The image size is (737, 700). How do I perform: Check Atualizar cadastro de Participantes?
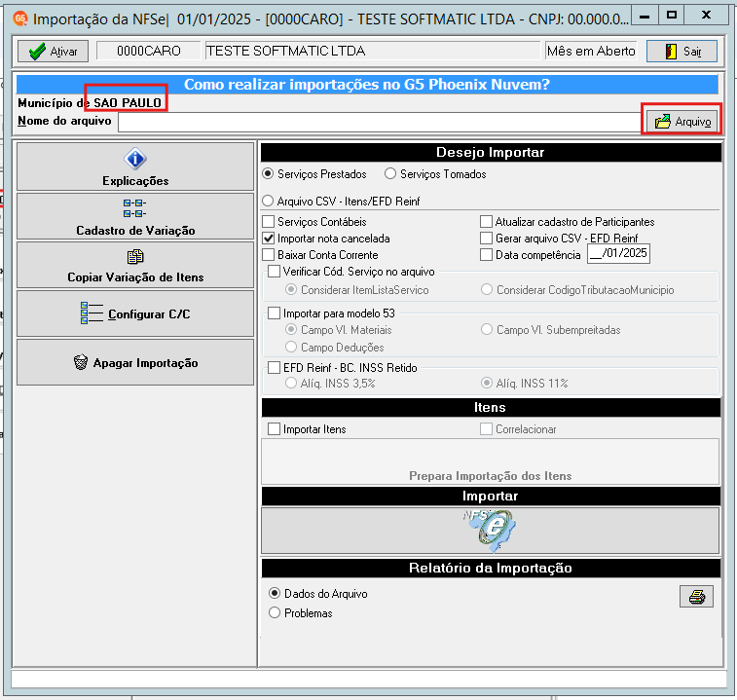click(568, 221)
